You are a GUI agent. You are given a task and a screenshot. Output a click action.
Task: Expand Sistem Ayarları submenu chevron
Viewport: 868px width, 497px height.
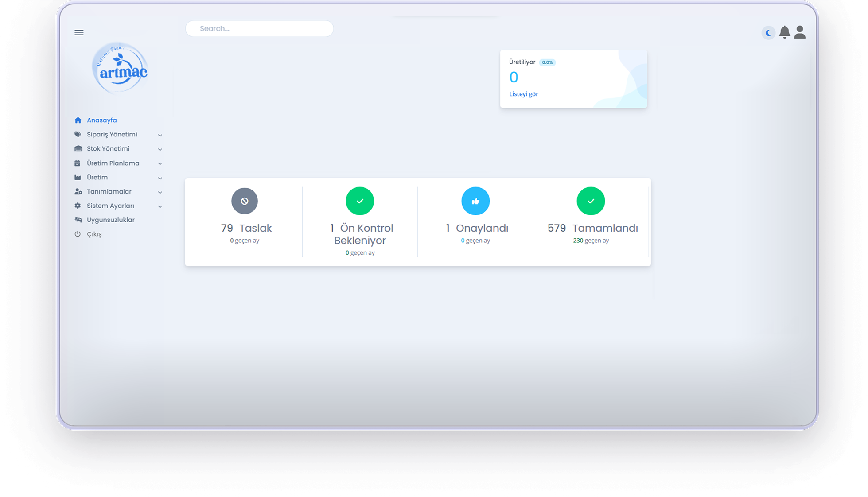coord(160,206)
